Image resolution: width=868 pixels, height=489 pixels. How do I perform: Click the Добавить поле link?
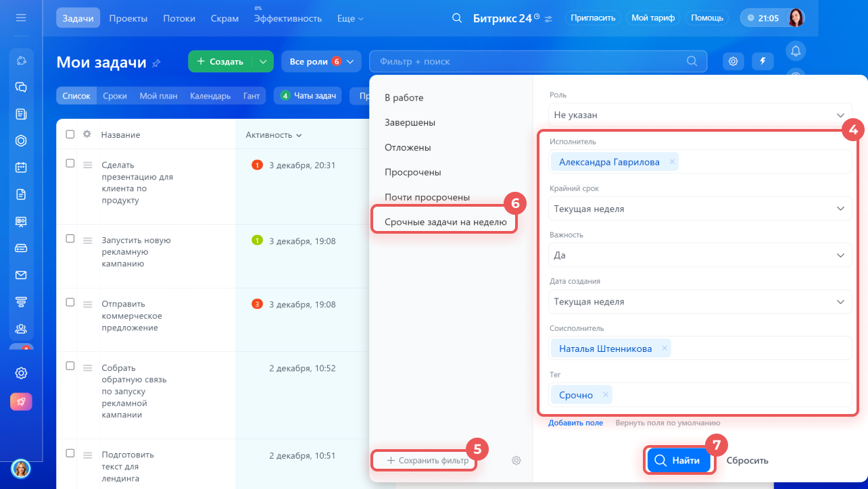tap(575, 423)
